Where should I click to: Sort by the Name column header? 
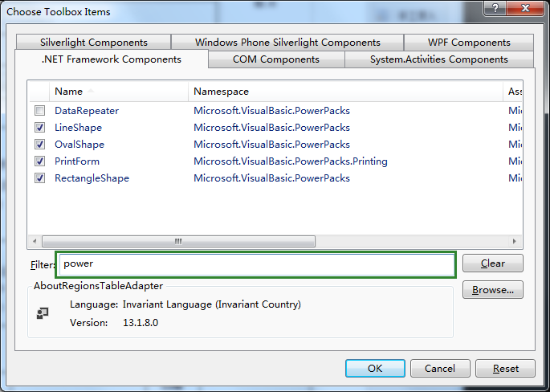coord(119,92)
